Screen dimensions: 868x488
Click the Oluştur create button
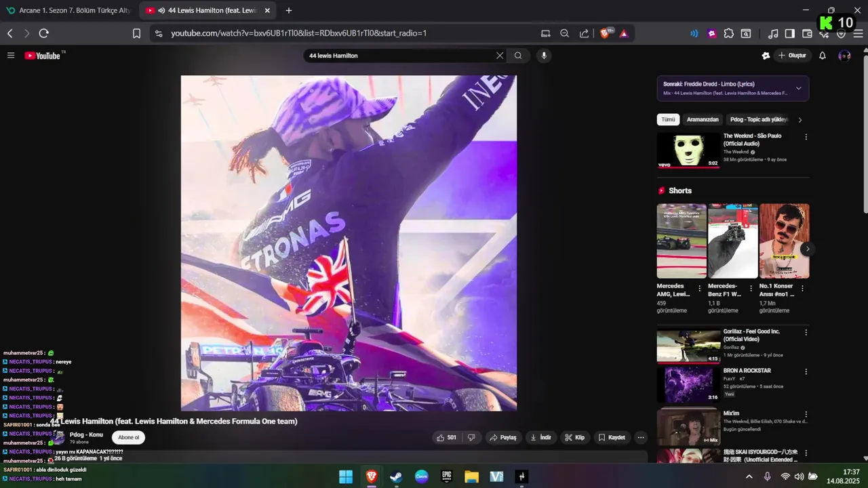[x=793, y=56]
